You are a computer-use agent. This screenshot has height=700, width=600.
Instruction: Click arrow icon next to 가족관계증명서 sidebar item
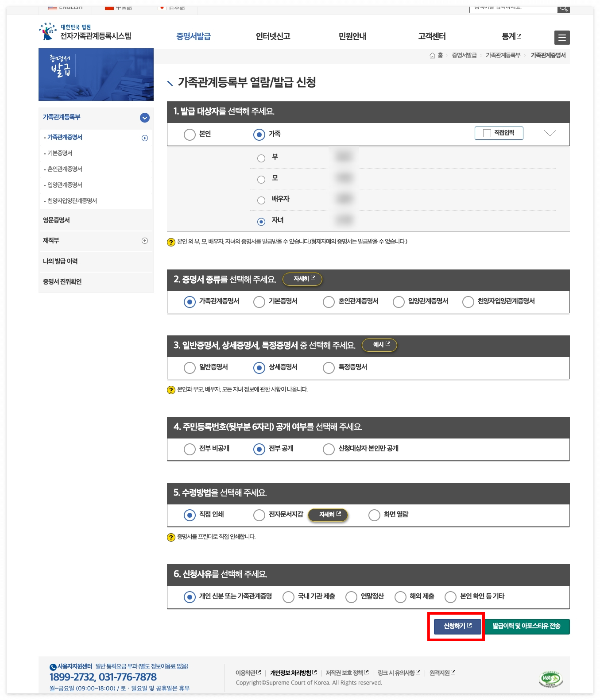(145, 138)
